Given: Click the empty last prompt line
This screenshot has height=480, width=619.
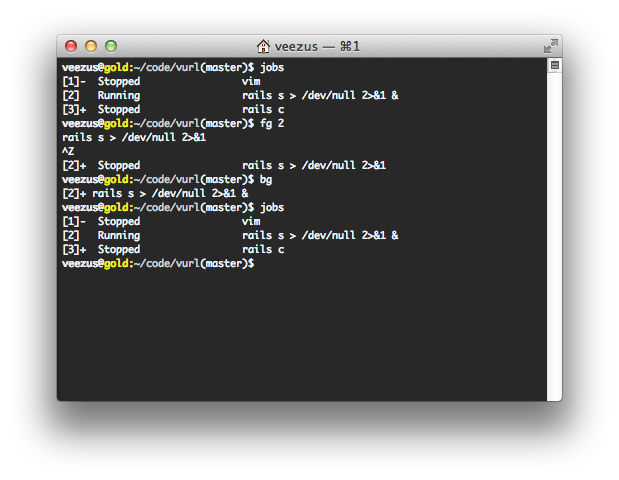Looking at the screenshot, I should pyautogui.click(x=158, y=263).
